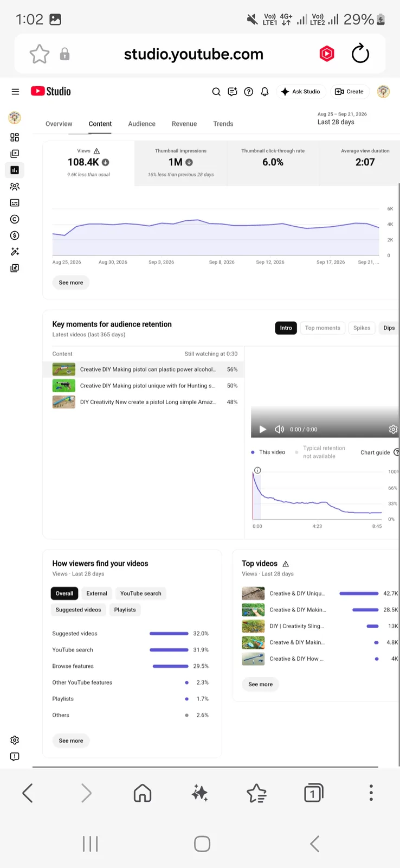Select the Playlists chip

coord(125,610)
